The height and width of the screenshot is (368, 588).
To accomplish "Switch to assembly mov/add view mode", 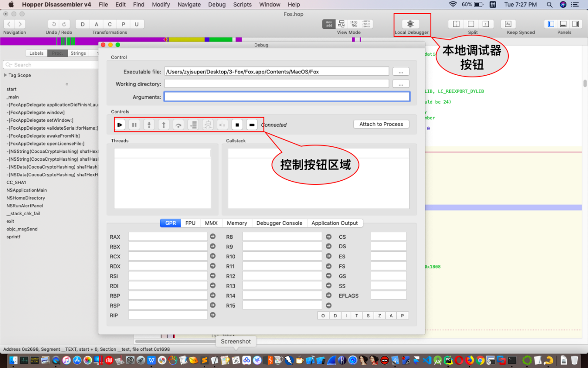I will (329, 24).
